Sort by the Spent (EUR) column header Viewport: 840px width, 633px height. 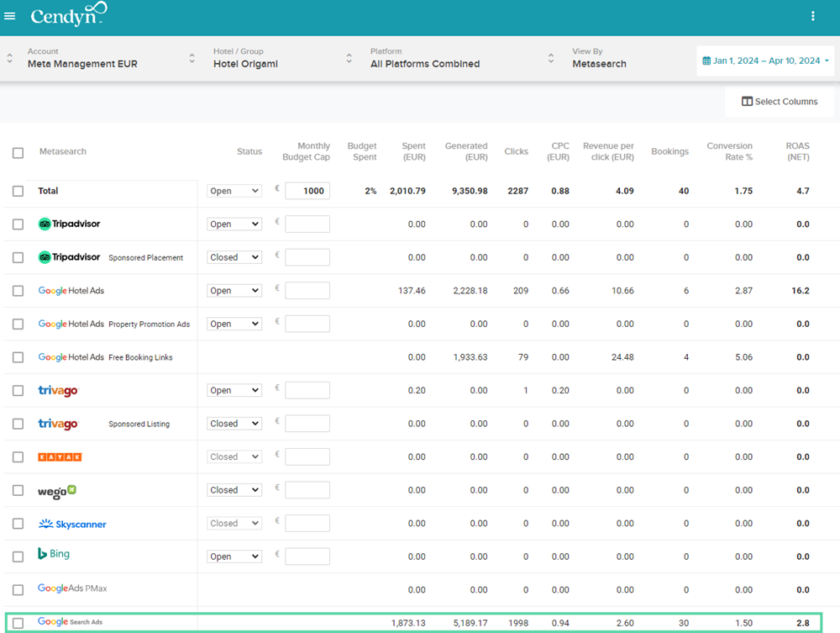pos(413,151)
